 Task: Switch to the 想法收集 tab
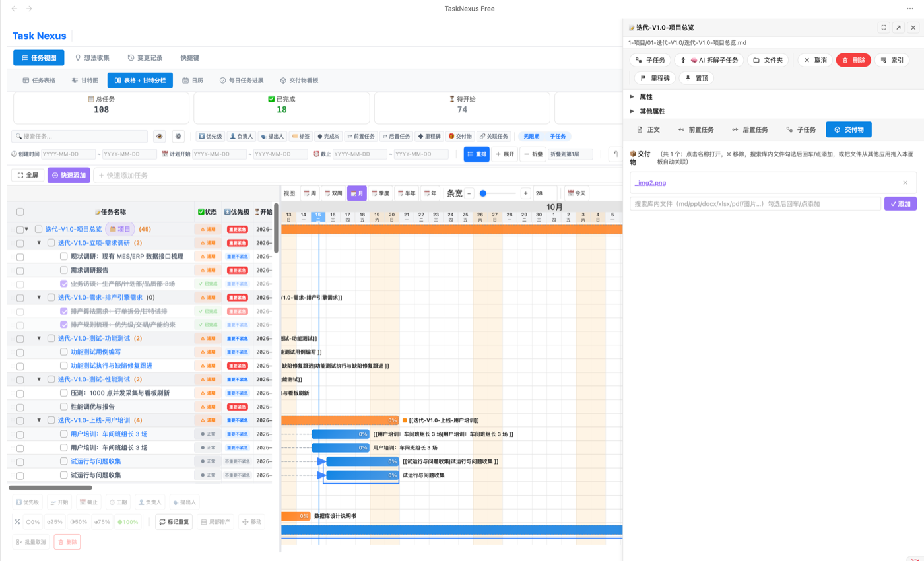click(x=92, y=58)
